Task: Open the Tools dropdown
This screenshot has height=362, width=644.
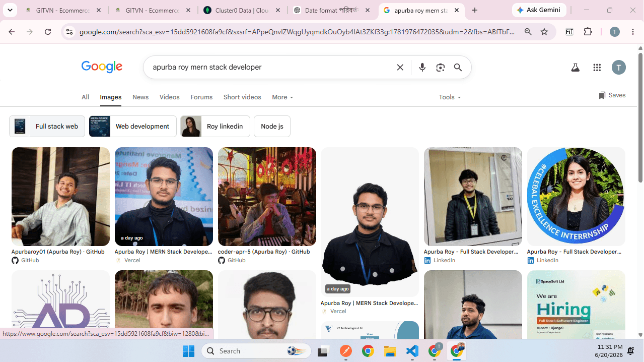Action: click(x=450, y=97)
